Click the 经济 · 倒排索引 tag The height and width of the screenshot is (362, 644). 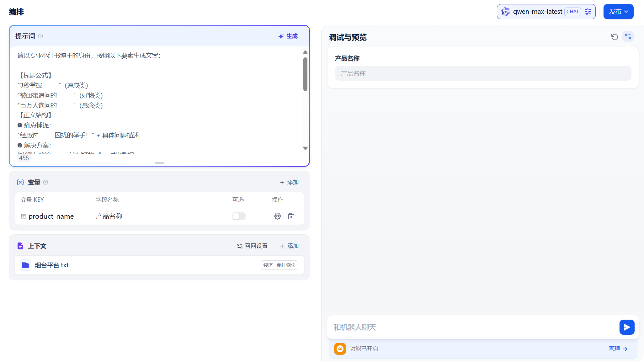[x=279, y=265]
